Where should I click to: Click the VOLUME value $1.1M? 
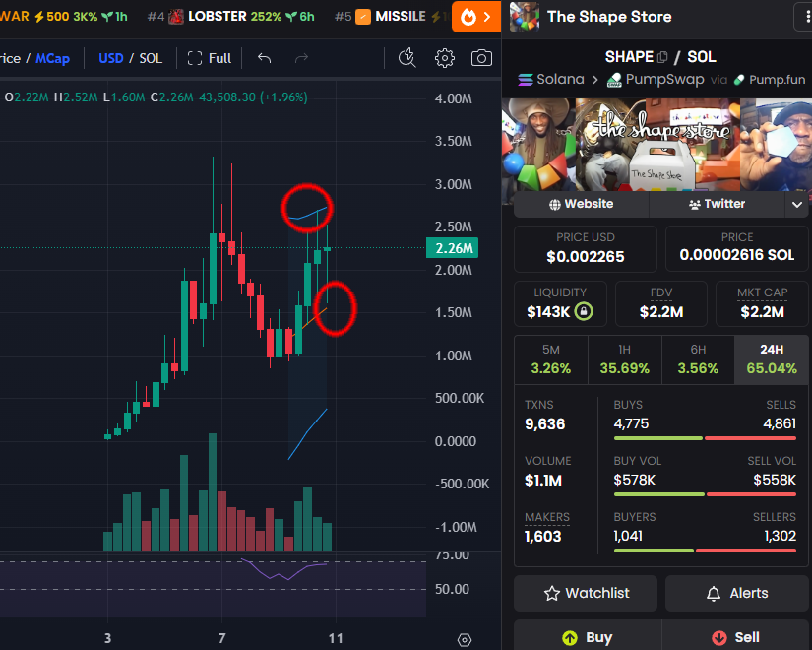(x=543, y=481)
